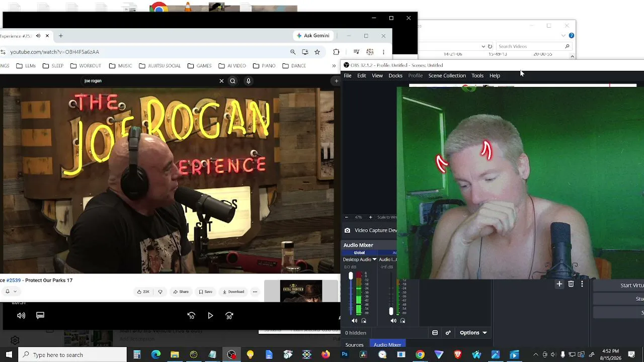Open the Chrome extensions puzzle icon
644x362 pixels.
coord(336,52)
